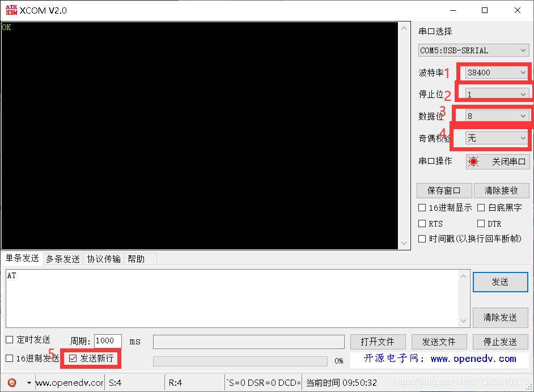Click the 清除接收 button
The height and width of the screenshot is (392, 534).
(x=501, y=190)
